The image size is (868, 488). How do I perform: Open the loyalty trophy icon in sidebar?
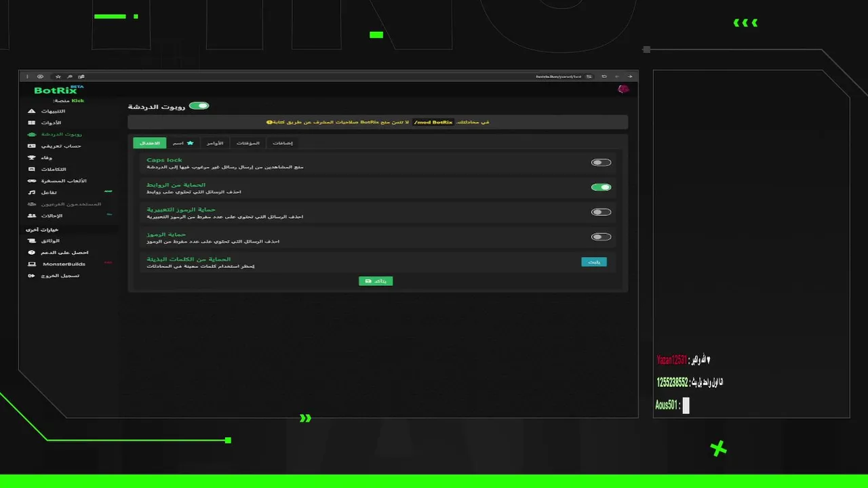[x=31, y=157]
